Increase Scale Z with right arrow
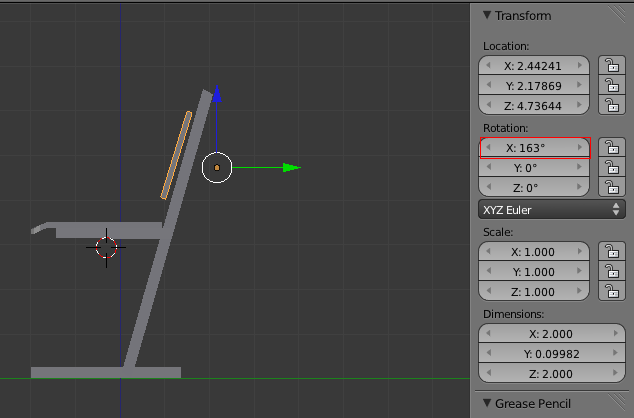Image resolution: width=634 pixels, height=418 pixels. click(x=580, y=291)
